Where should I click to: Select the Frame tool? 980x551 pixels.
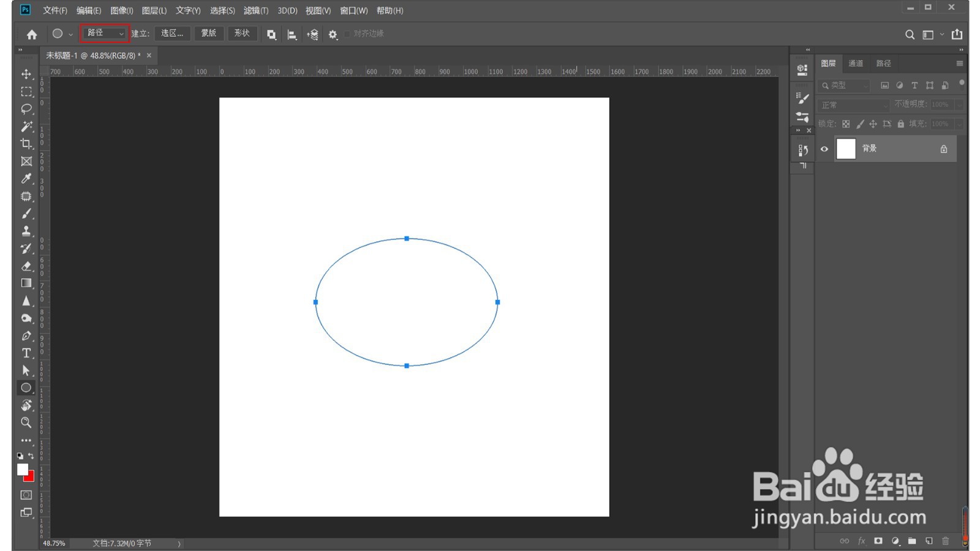click(26, 162)
